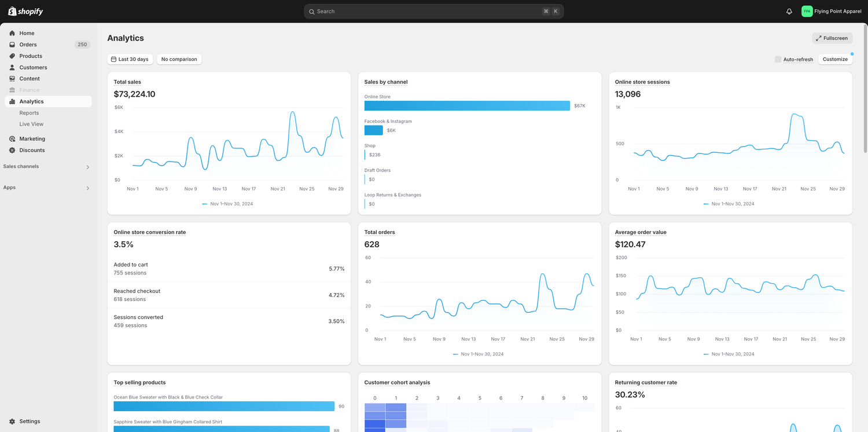This screenshot has width=868, height=432.
Task: Click the Fullscreen expand arrows icon
Action: coord(819,38)
